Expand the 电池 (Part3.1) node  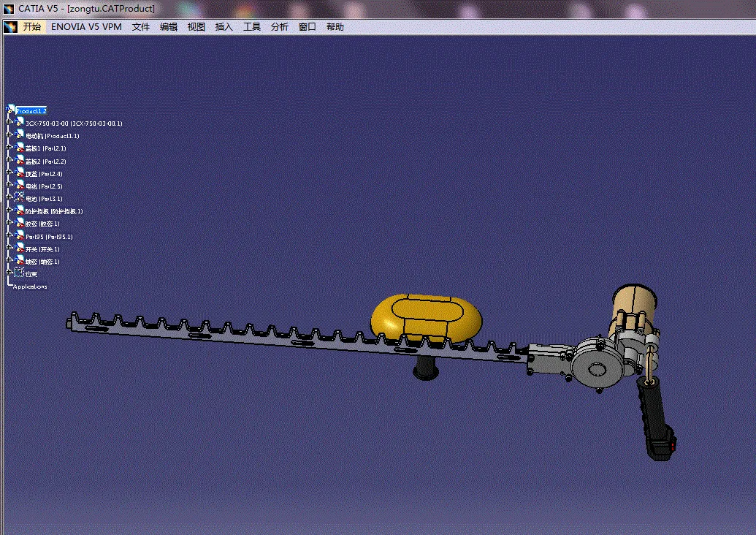coord(9,197)
